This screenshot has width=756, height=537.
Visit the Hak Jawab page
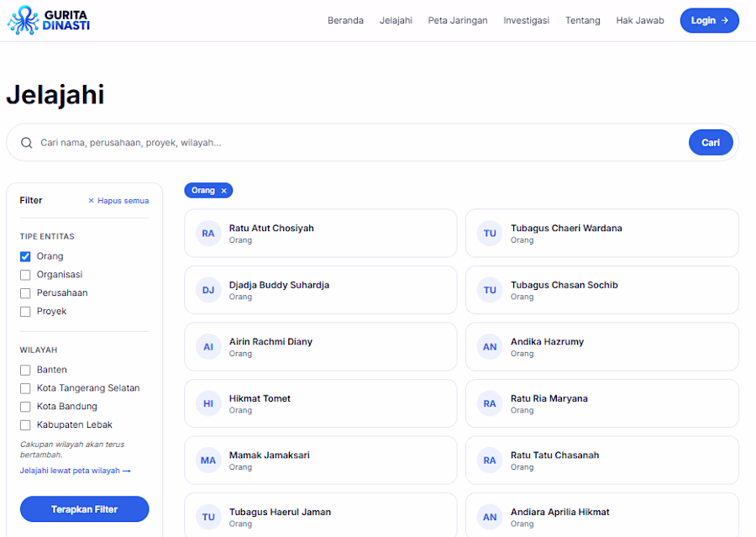tap(640, 20)
